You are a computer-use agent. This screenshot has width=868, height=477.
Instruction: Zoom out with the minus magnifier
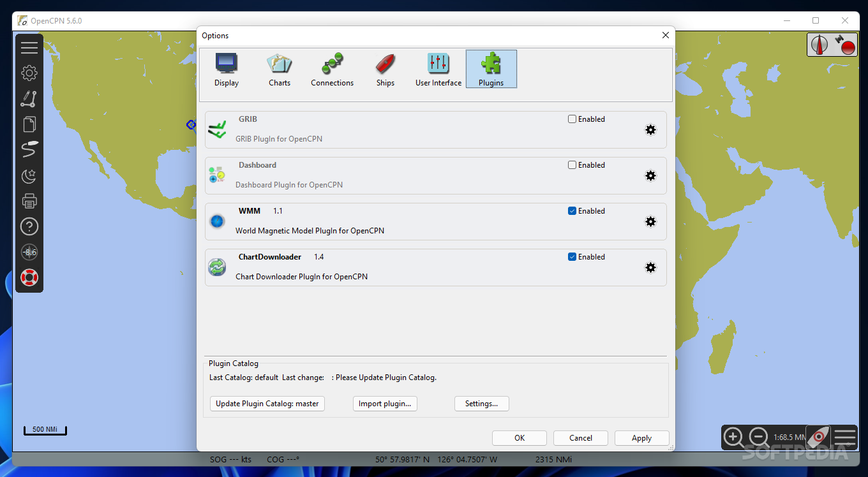click(x=759, y=437)
